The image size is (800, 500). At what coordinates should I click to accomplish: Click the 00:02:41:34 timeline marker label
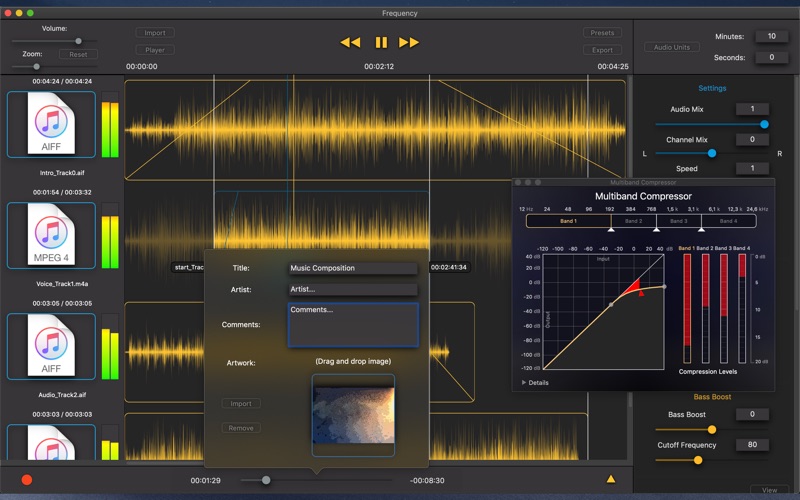(448, 267)
